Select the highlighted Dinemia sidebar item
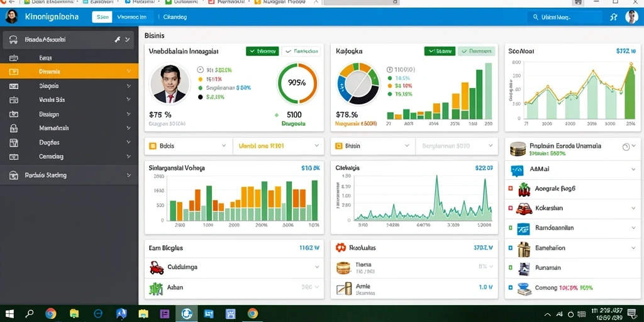Screen dimensions: 644x322 pos(69,72)
